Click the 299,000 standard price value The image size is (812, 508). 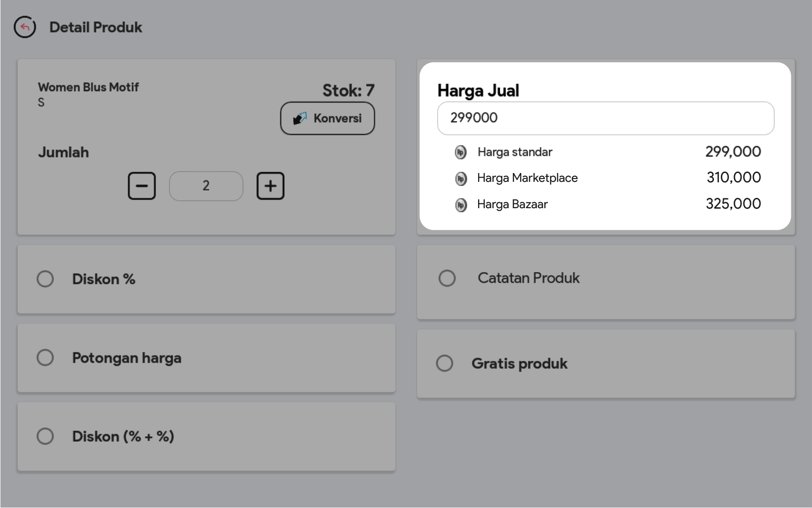pos(733,152)
